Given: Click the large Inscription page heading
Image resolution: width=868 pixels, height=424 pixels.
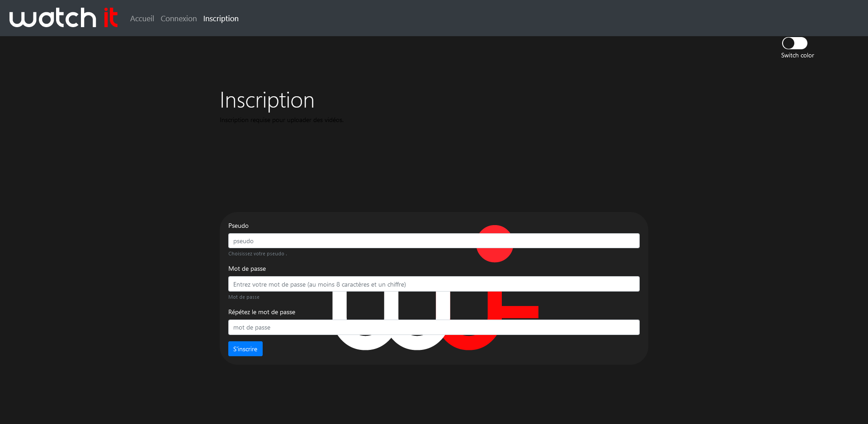Looking at the screenshot, I should point(267,100).
